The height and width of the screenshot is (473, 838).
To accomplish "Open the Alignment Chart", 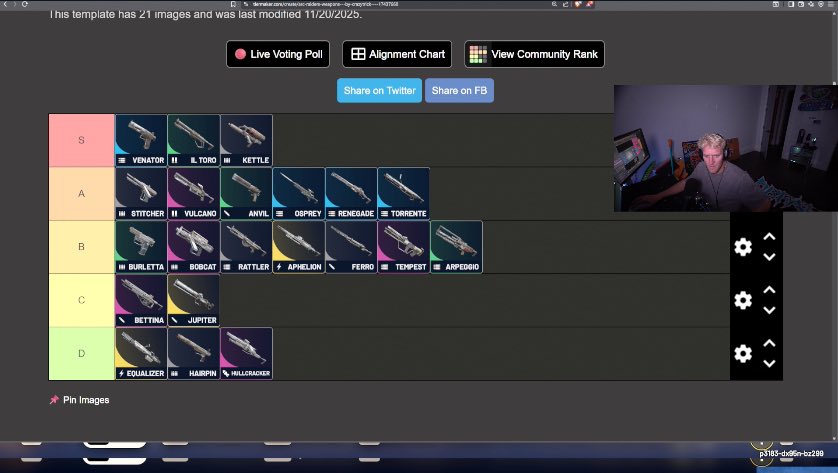I will point(397,54).
